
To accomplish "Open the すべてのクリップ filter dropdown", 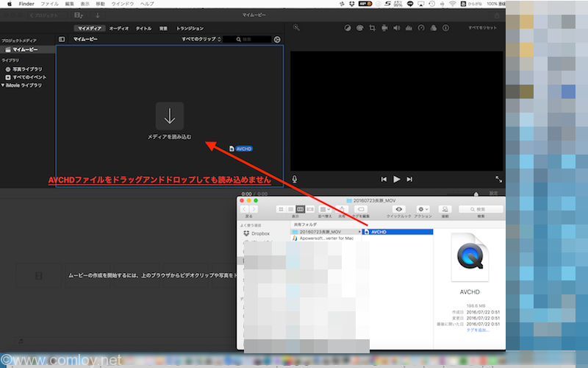I will pyautogui.click(x=201, y=39).
